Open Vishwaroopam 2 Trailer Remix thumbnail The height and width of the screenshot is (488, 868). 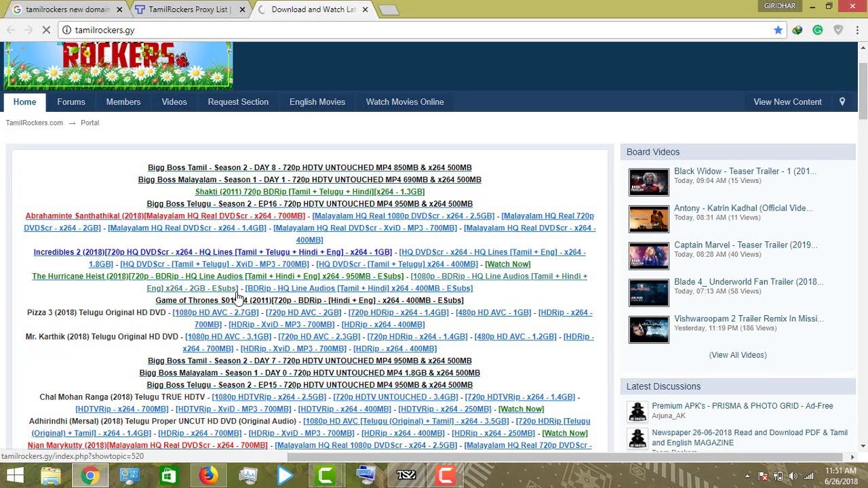click(648, 329)
